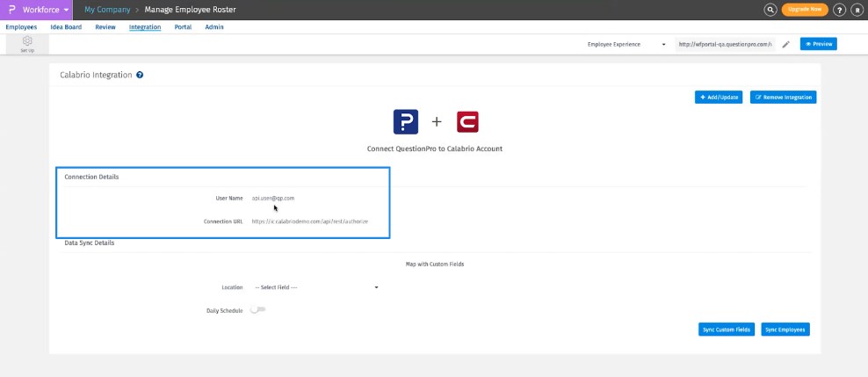Click the Connection Details heading
Screen dimensions: 868x377
91,178
